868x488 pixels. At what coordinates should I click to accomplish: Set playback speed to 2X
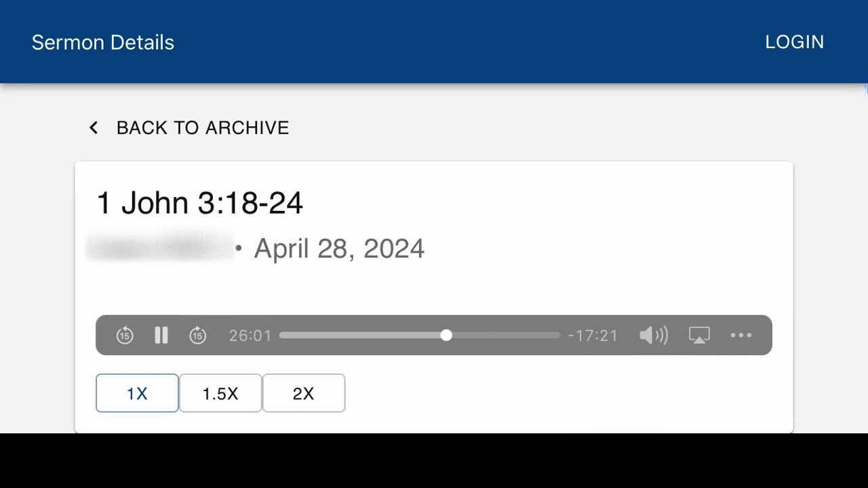pos(303,393)
